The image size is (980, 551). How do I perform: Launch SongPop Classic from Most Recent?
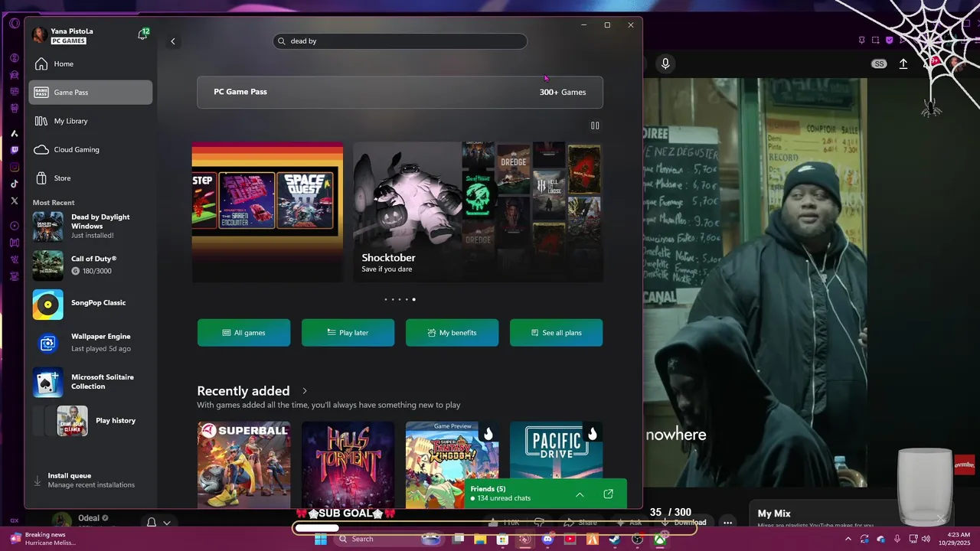pyautogui.click(x=90, y=305)
